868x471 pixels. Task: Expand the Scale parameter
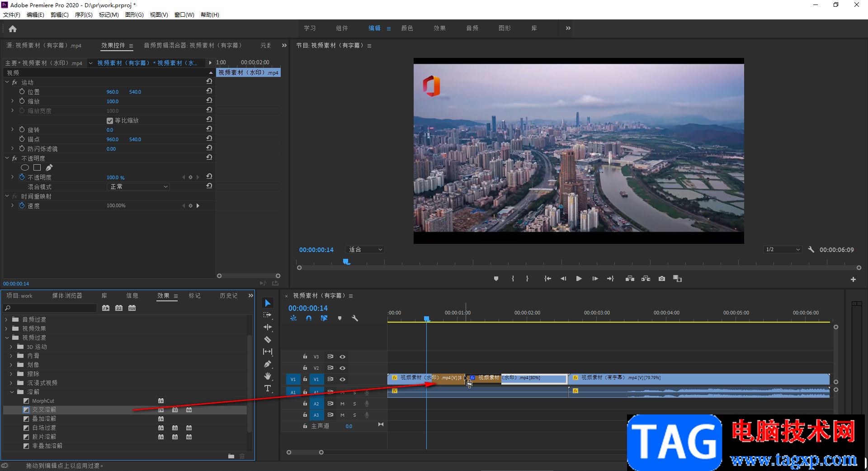[12, 101]
